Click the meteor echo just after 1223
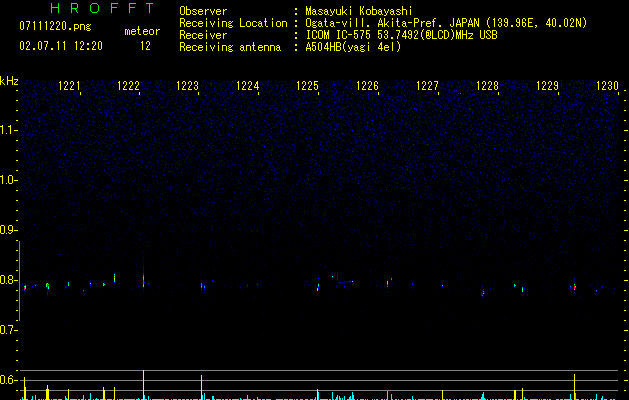629x400 pixels. pyautogui.click(x=203, y=286)
